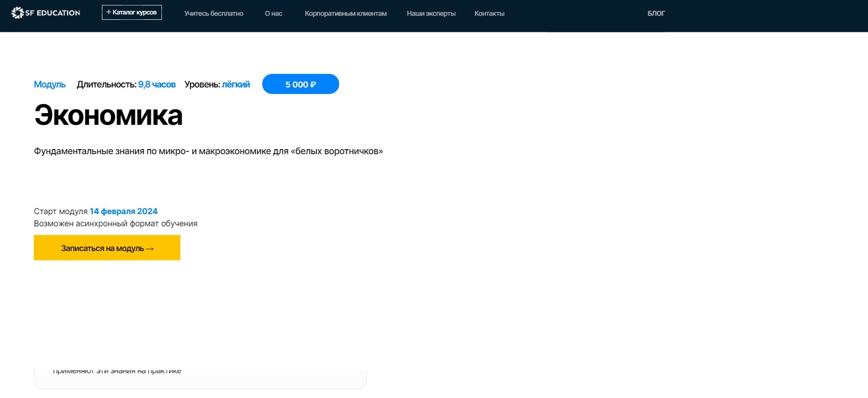
Task: Click the 9,8 часов duration value
Action: tap(157, 84)
